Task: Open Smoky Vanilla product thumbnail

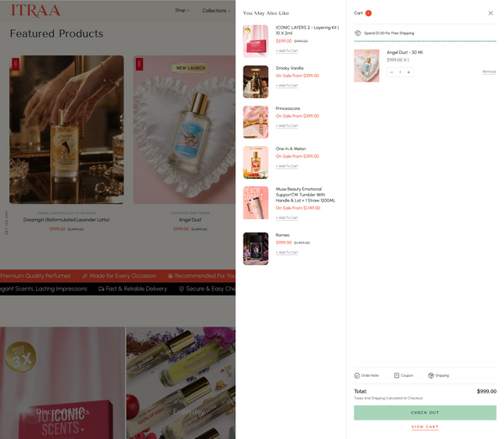Action: point(255,82)
